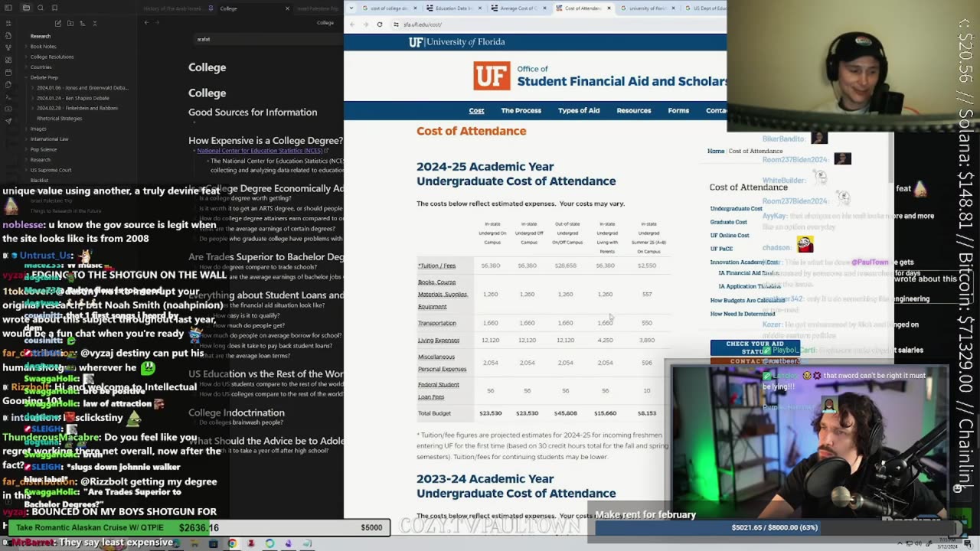Click the University of Florida header link

(x=457, y=42)
